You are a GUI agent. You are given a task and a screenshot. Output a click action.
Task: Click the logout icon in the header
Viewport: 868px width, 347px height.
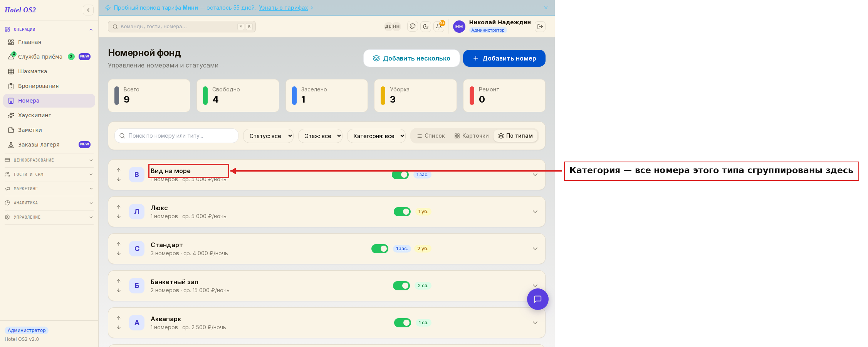point(540,27)
